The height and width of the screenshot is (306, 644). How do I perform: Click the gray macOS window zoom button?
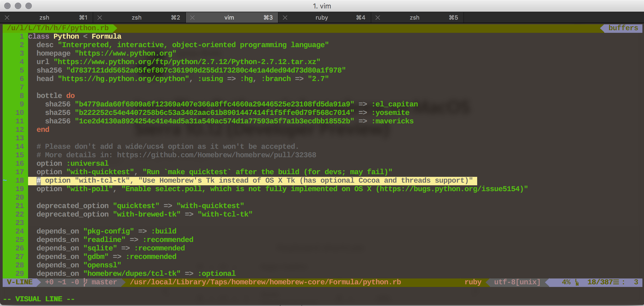[x=29, y=6]
